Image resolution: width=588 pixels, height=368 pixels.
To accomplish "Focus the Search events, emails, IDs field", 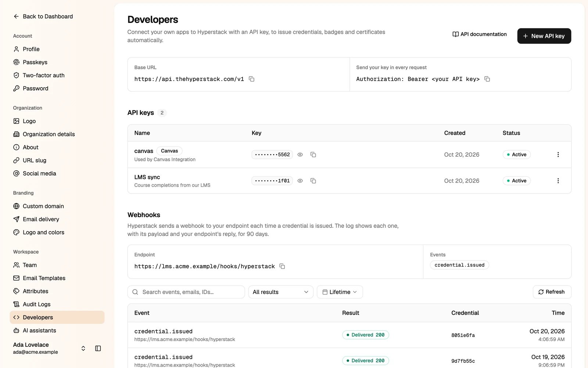I will coord(186,292).
